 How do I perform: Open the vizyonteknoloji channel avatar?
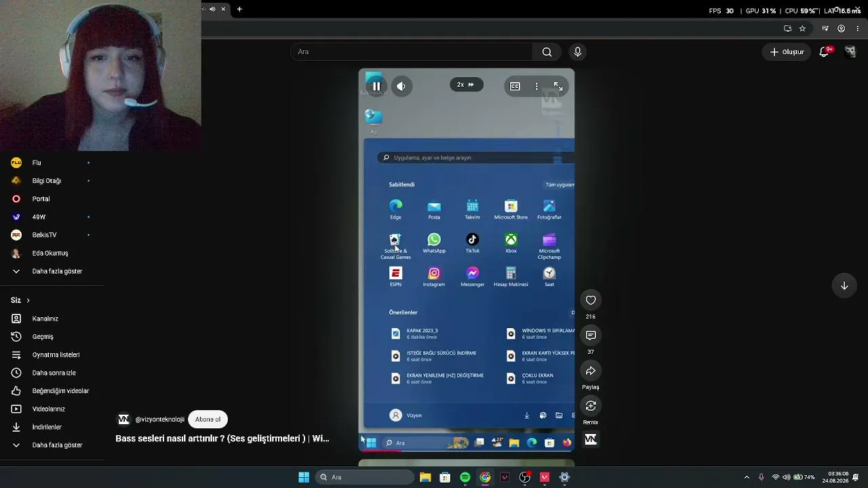pyautogui.click(x=123, y=420)
